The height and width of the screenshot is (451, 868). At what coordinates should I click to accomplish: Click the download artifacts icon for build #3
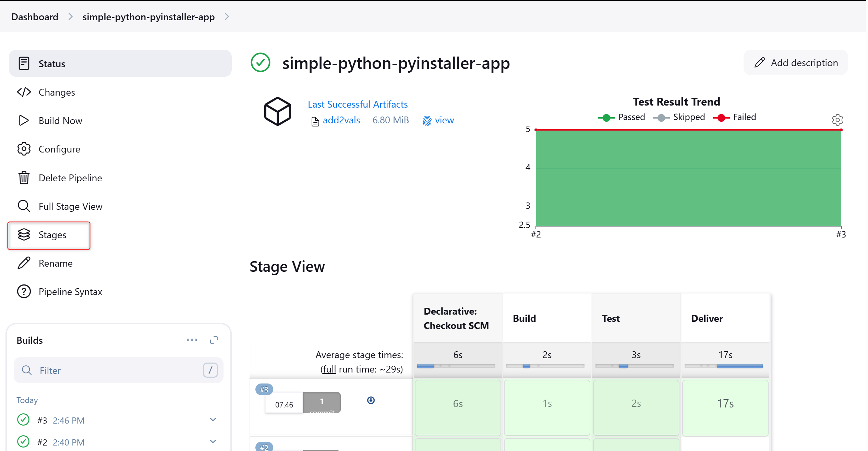(371, 400)
